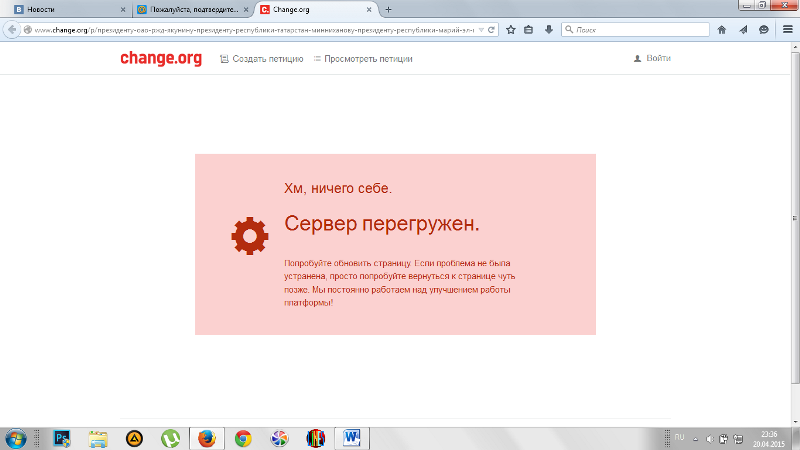Expand the URL history dropdown arrow
This screenshot has height=450, width=800.
coord(480,30)
